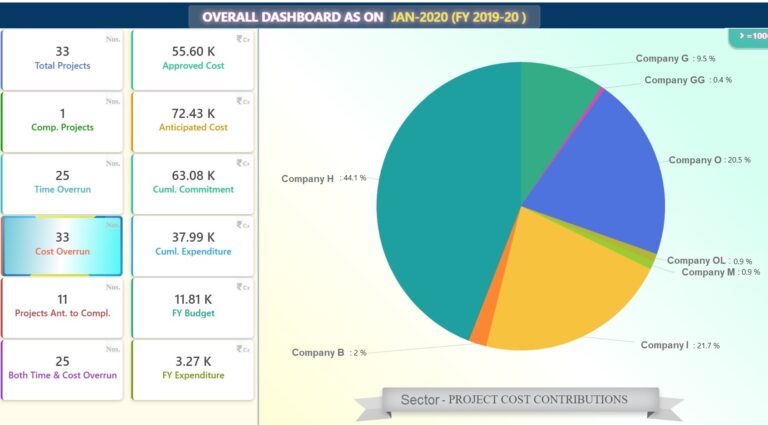Open the Total Projects card
Screen dimensions: 768x425
pos(62,60)
